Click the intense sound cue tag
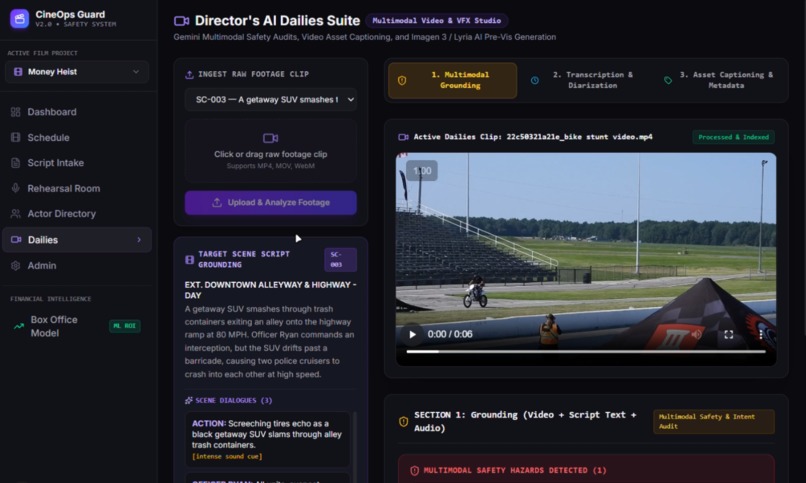This screenshot has height=483, width=806. click(x=227, y=456)
